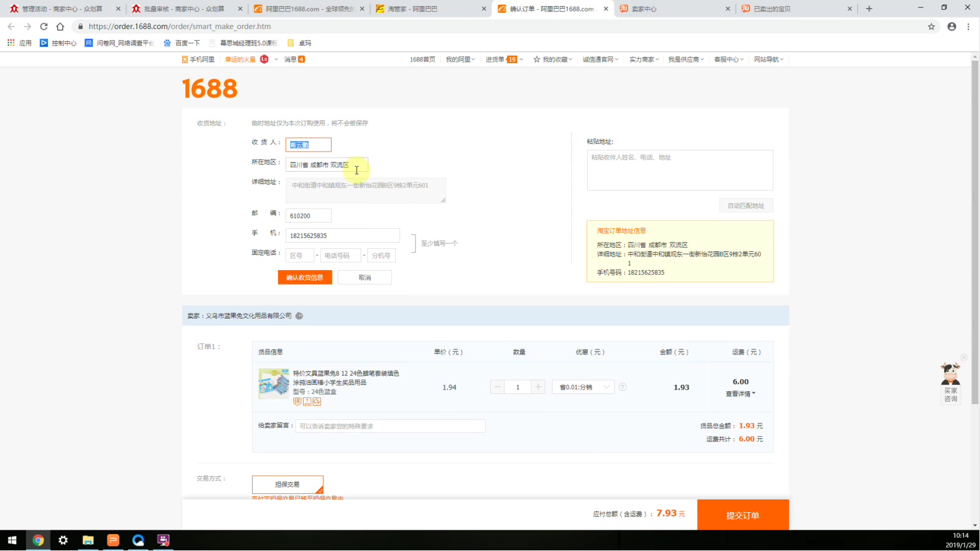The image size is (980, 551).
Task: Click the 详细地址 address textarea
Action: pos(366,191)
